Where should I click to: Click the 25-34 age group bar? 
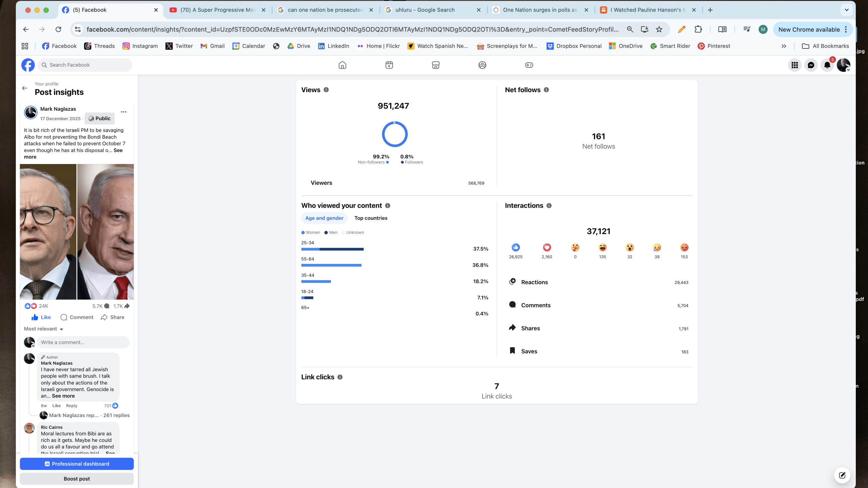tap(332, 249)
